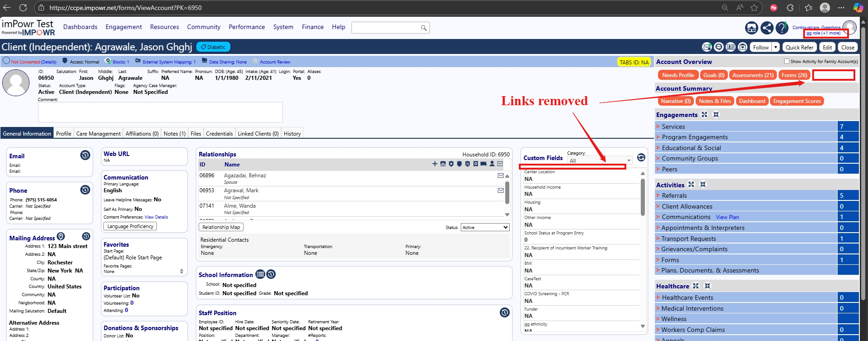
Task: Switch to the Care Management tab
Action: pos(98,133)
